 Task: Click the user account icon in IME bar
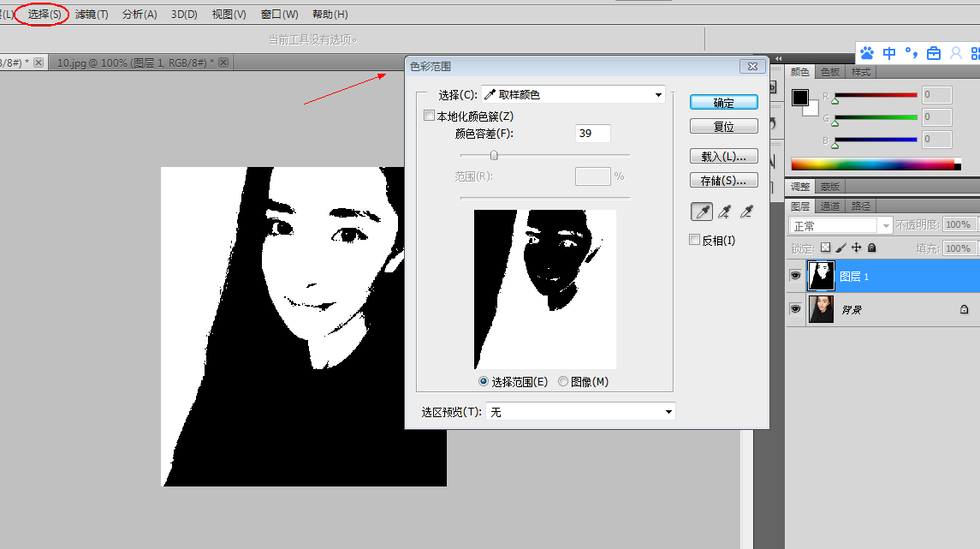956,53
